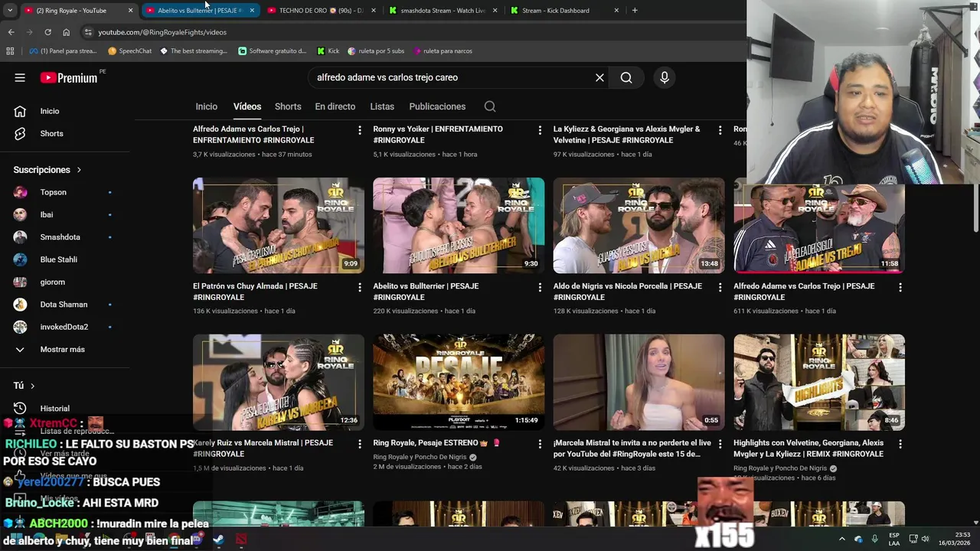980x551 pixels.
Task: Open invokedDota2 subscription channel
Action: (x=65, y=327)
